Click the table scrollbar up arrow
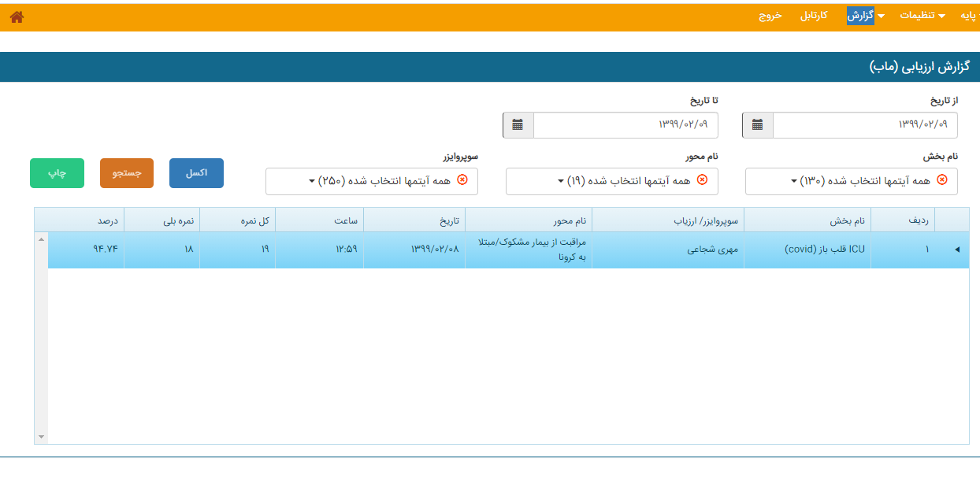 [41, 239]
